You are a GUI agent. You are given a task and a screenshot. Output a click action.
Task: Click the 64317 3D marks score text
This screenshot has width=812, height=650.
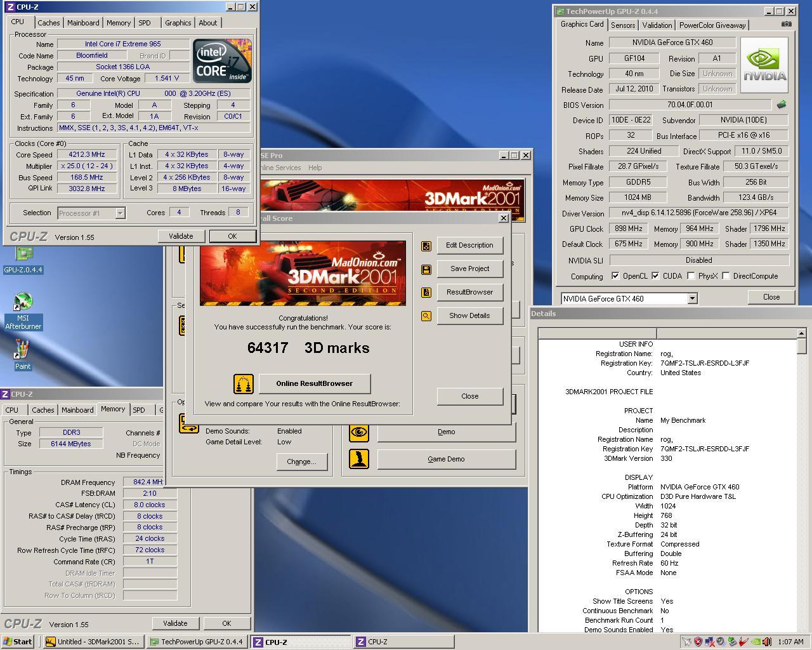tap(308, 348)
